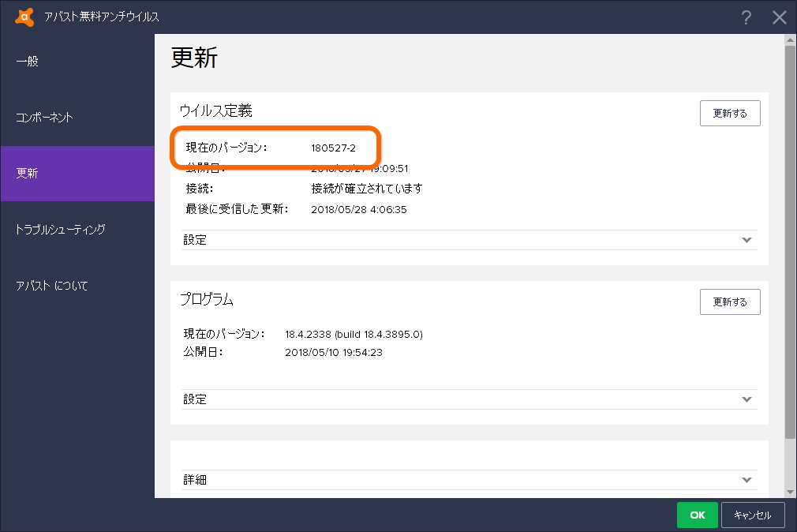Open help via the question mark icon
The height and width of the screenshot is (532, 797).
(x=746, y=17)
